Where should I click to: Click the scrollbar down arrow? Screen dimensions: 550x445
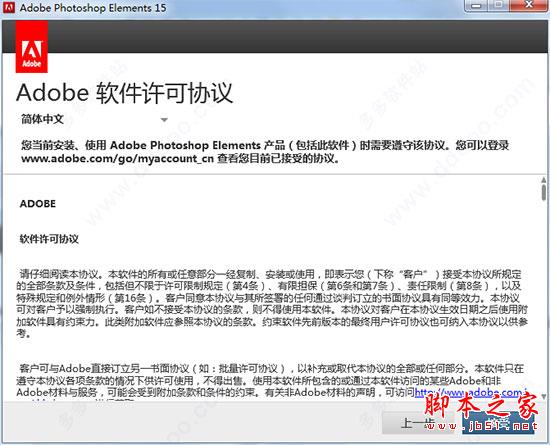tap(544, 397)
